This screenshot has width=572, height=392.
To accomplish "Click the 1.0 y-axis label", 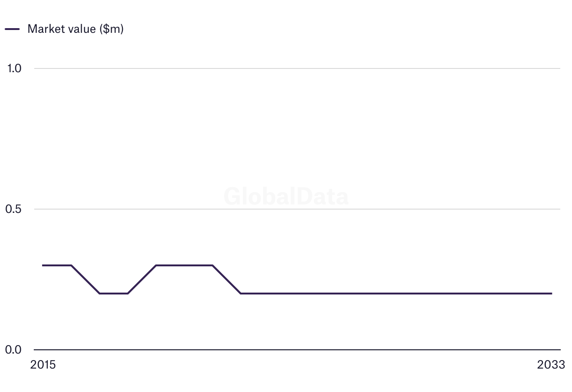I will coord(14,68).
